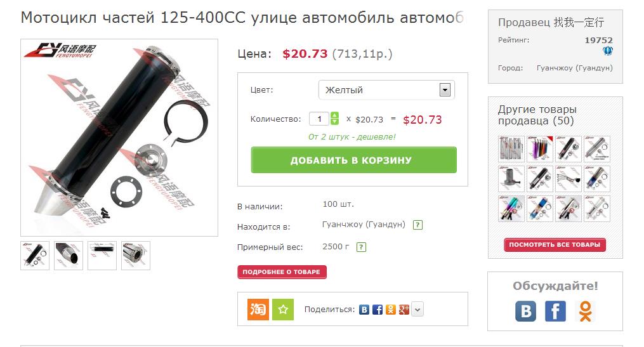Click help icon next to Гуанчжоу location
The height and width of the screenshot is (347, 644).
tap(417, 225)
